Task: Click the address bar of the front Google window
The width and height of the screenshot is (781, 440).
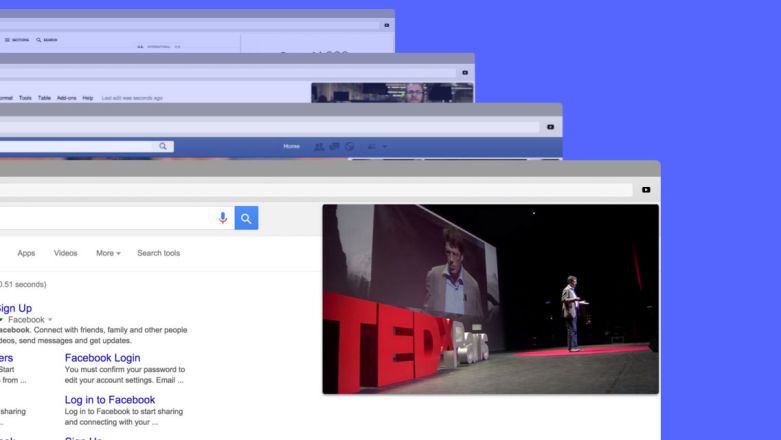Action: [x=316, y=190]
